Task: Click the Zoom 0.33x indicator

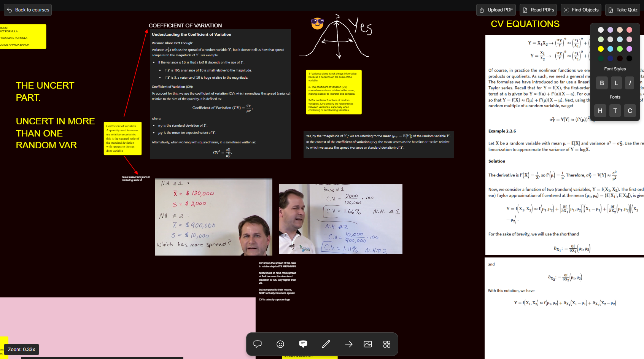Action: coord(21,349)
